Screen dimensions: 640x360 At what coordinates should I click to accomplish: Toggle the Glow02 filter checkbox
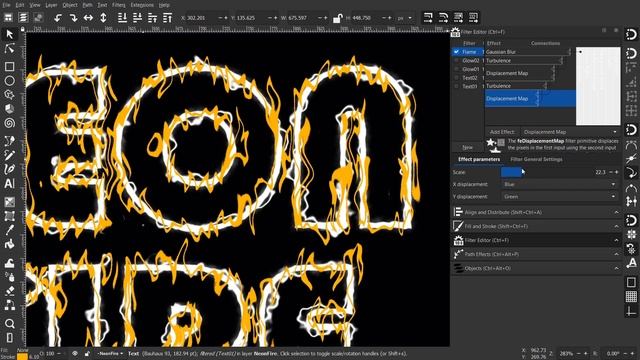[x=456, y=60]
